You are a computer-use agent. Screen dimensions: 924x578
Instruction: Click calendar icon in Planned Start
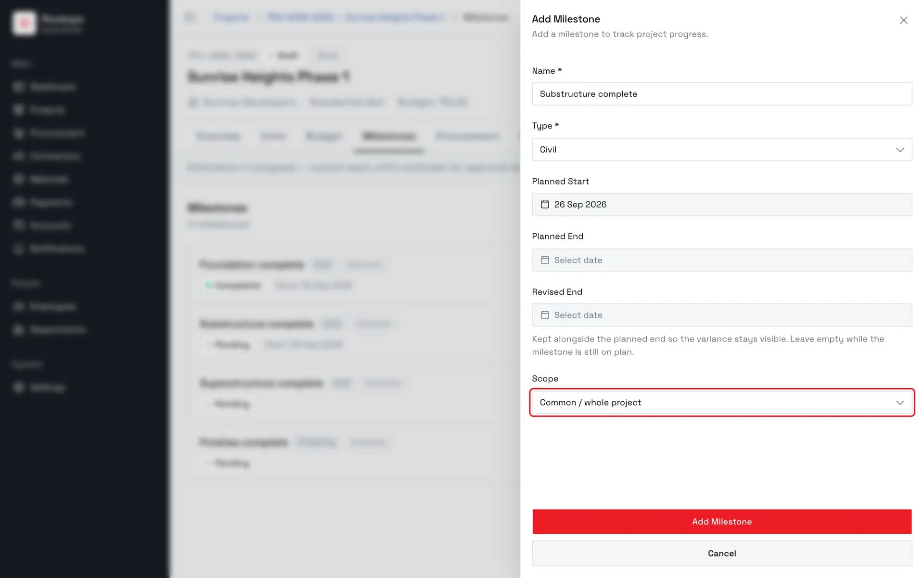coord(545,204)
